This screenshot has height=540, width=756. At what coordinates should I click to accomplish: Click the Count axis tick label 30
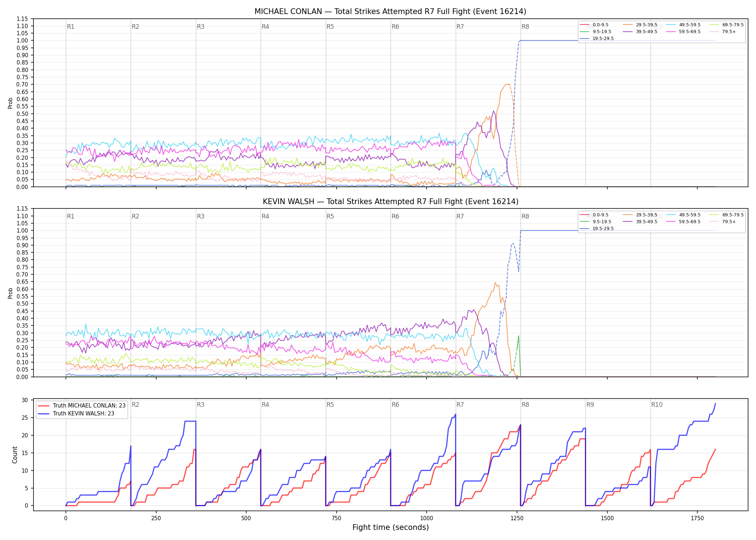coord(24,400)
